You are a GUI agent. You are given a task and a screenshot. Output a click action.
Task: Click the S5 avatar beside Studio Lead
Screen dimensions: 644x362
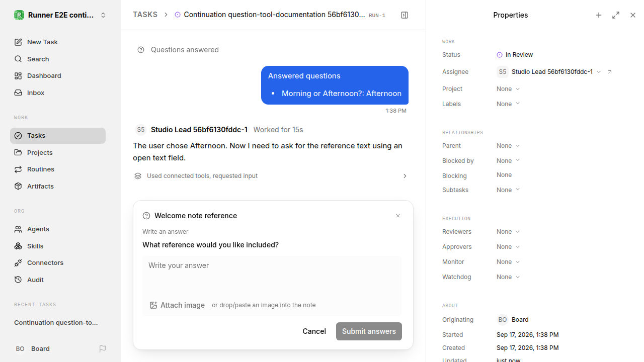[141, 130]
